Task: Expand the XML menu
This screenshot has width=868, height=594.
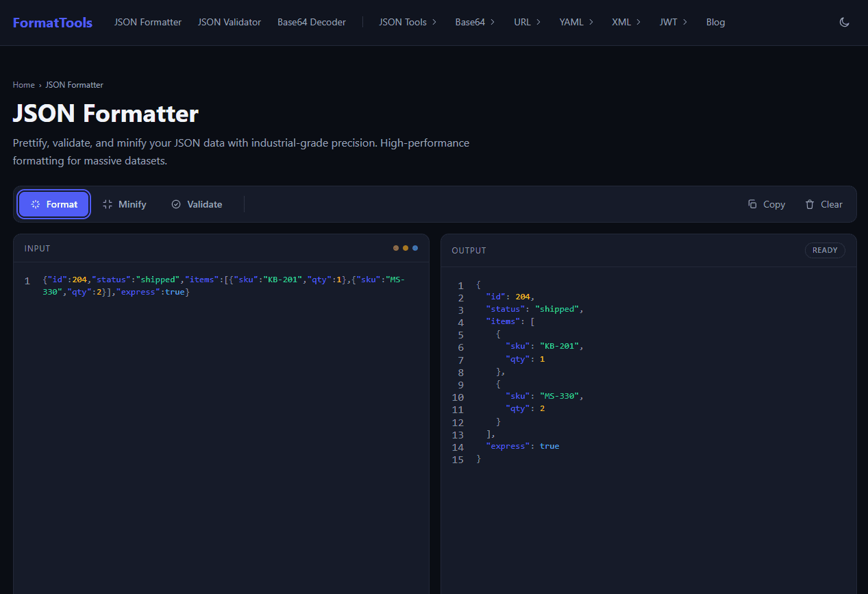Action: 626,22
